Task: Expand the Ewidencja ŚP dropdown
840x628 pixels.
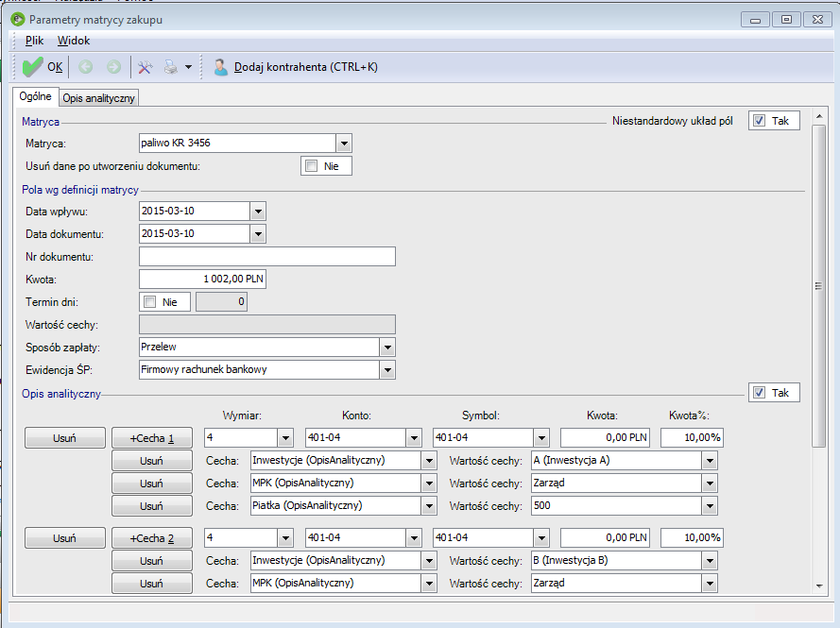Action: 387,369
